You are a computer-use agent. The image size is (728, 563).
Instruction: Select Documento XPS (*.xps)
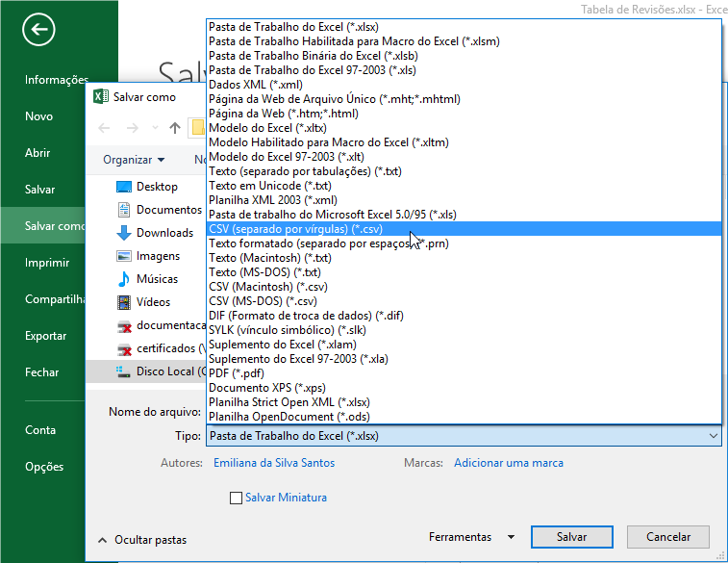click(x=464, y=388)
